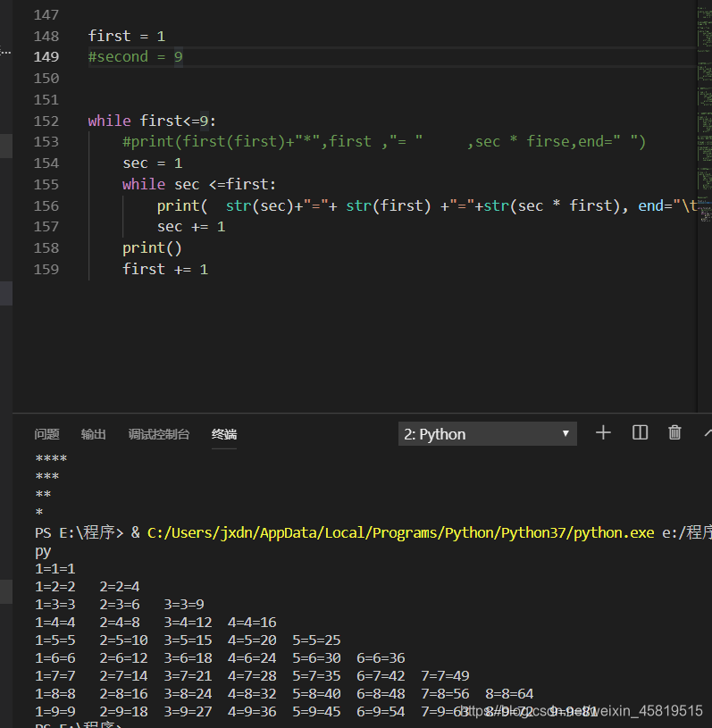Click the 'sec = 1' line
This screenshot has width=712, height=728.
click(x=153, y=163)
